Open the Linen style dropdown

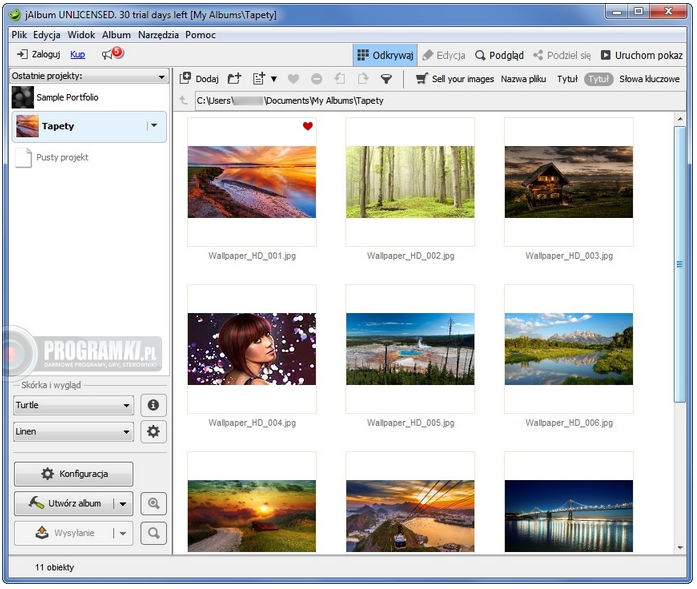(x=73, y=432)
